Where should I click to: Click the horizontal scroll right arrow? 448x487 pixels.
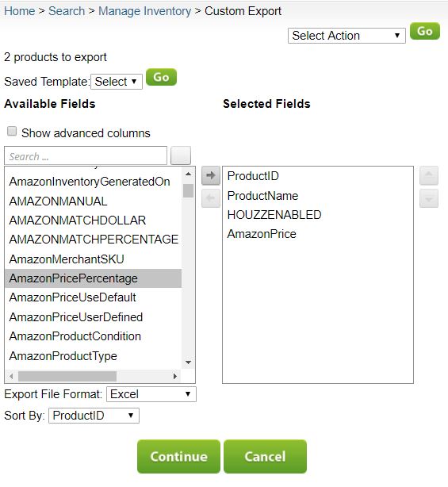coord(174,376)
